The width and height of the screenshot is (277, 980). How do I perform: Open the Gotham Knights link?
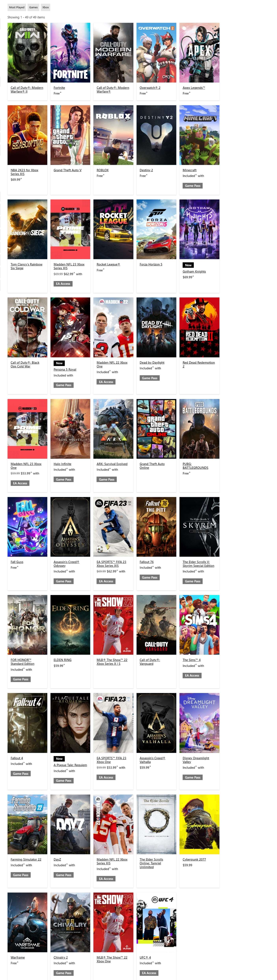click(194, 272)
